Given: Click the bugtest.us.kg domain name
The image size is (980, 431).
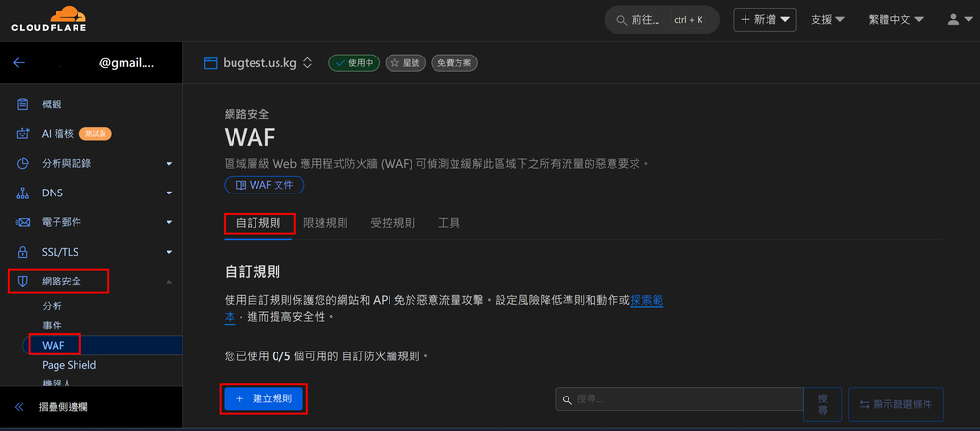Looking at the screenshot, I should pos(260,62).
